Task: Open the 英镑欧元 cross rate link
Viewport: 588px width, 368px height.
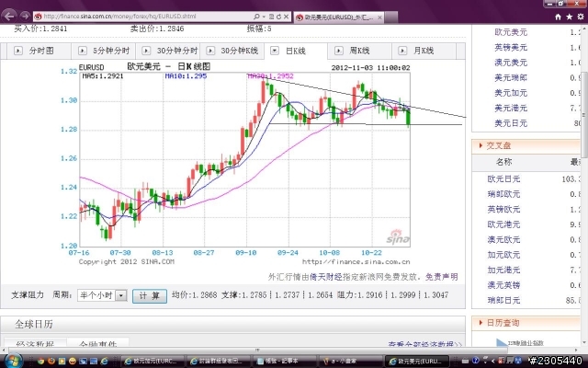Action: click(x=503, y=209)
